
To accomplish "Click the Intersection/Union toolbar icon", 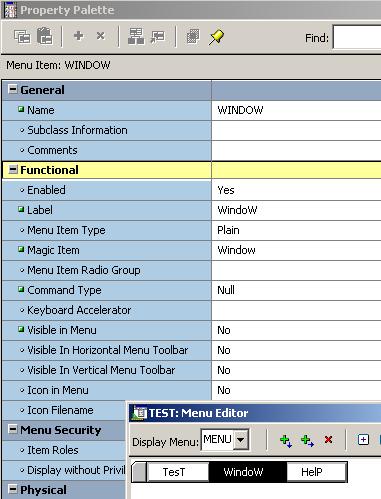I will click(193, 36).
